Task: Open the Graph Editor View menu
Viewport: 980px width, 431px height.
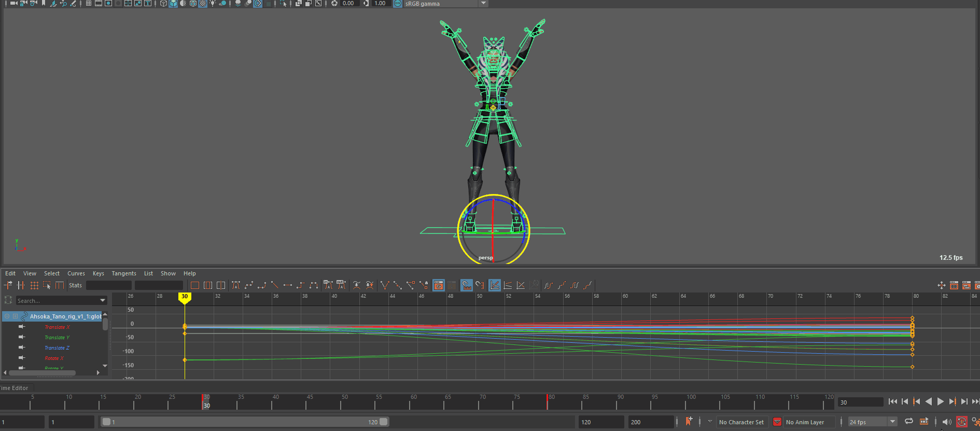Action: (x=30, y=273)
